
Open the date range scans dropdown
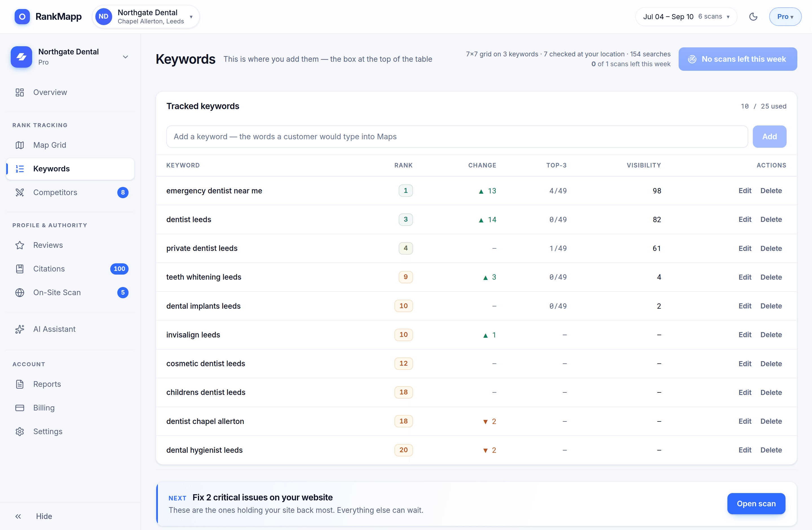pyautogui.click(x=686, y=16)
